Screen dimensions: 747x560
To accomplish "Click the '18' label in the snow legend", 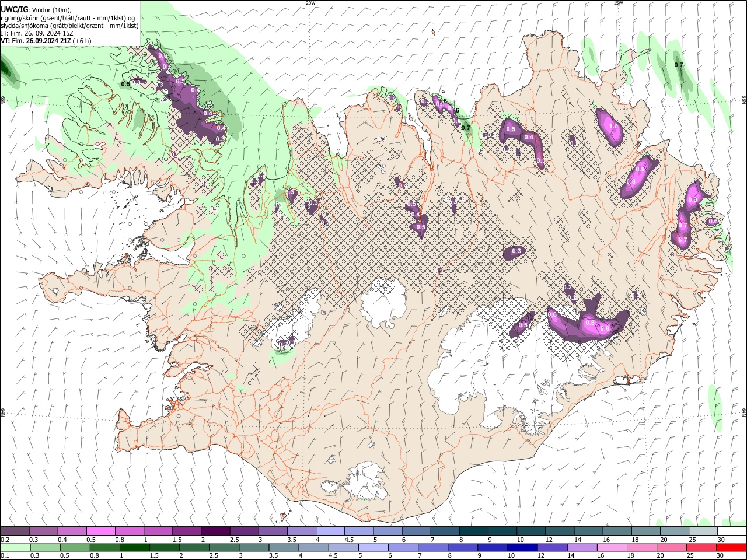I will [635, 540].
